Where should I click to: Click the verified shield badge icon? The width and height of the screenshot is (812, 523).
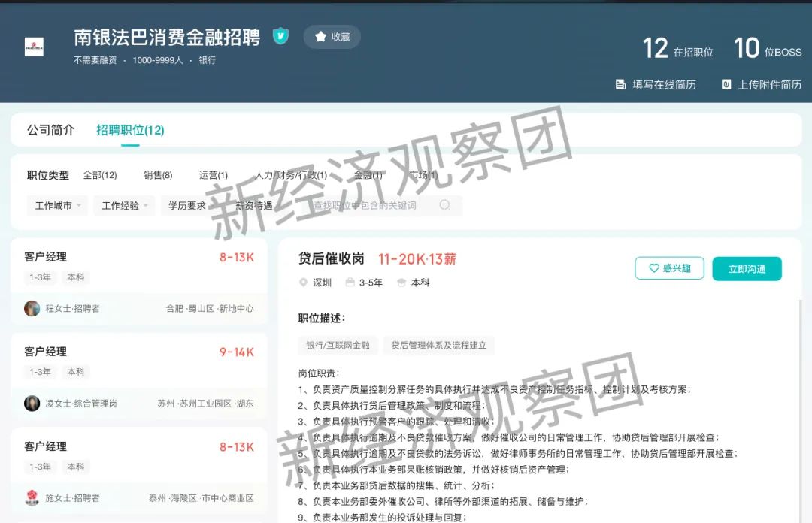[280, 36]
